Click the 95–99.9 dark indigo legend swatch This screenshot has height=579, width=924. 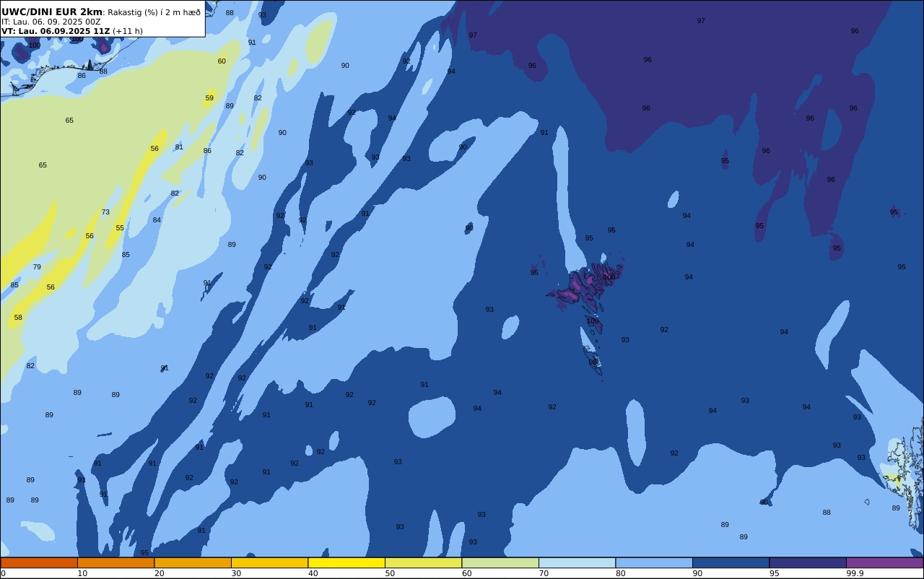808,562
